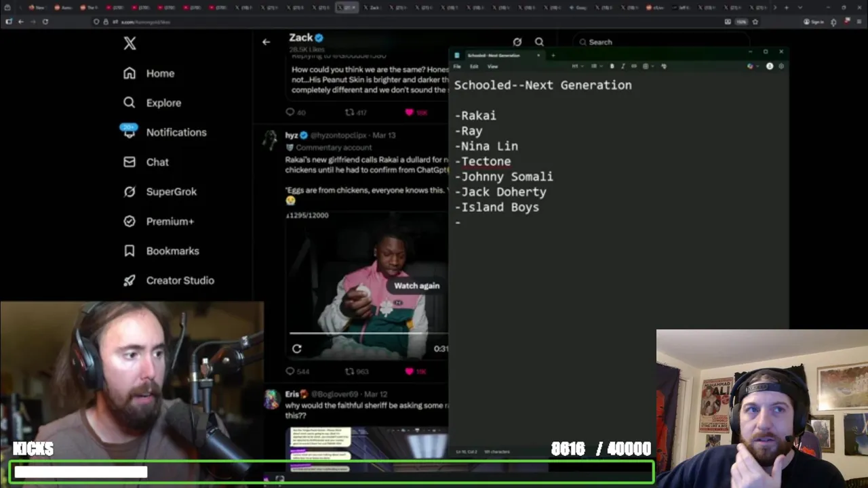This screenshot has height=488, width=868.
Task: Open the Notepad Edit menu
Action: (x=474, y=66)
